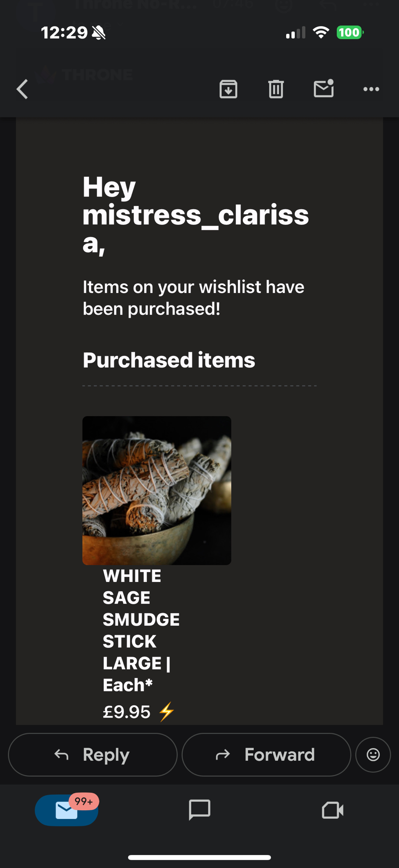Tap the 99+ unread badge
This screenshot has height=868, width=399.
pos(84,801)
